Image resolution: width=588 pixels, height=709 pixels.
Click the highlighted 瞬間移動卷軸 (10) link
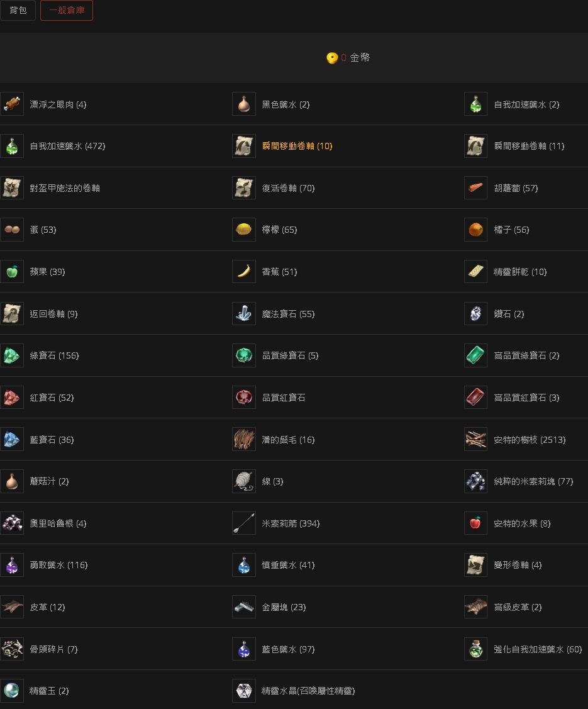click(297, 146)
